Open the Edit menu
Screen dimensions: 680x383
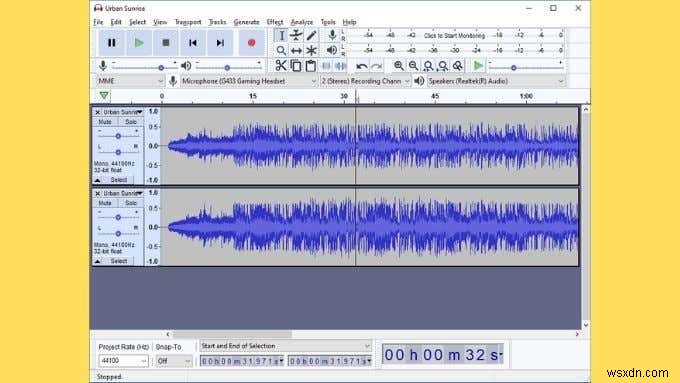coord(116,22)
